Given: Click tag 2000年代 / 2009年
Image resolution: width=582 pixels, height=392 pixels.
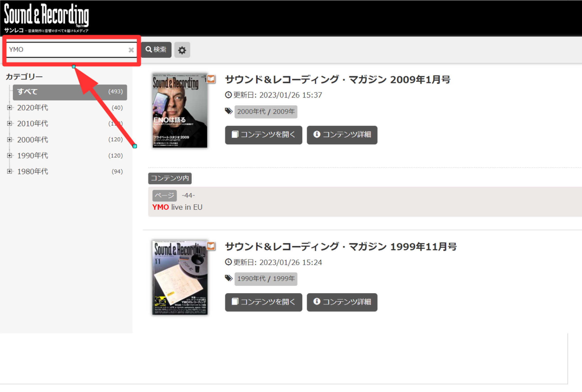Looking at the screenshot, I should pyautogui.click(x=266, y=112).
